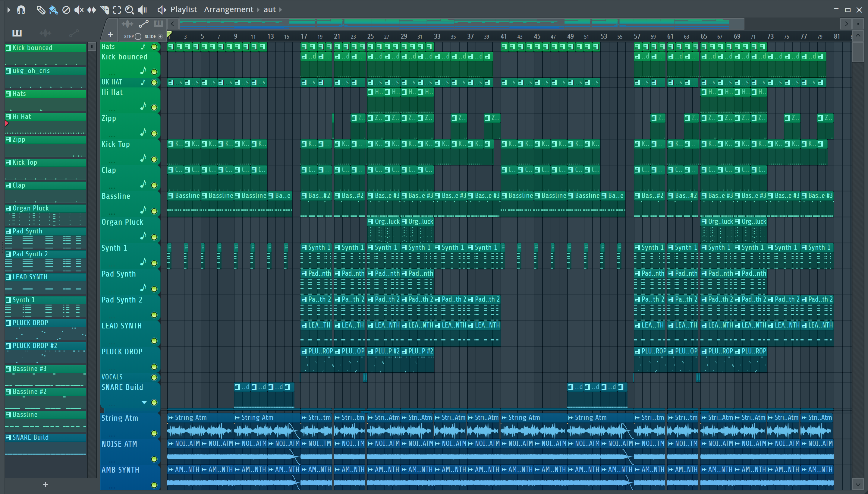This screenshot has height=494, width=868.
Task: Click the picker panel scrollbar handle
Action: pos(92,46)
